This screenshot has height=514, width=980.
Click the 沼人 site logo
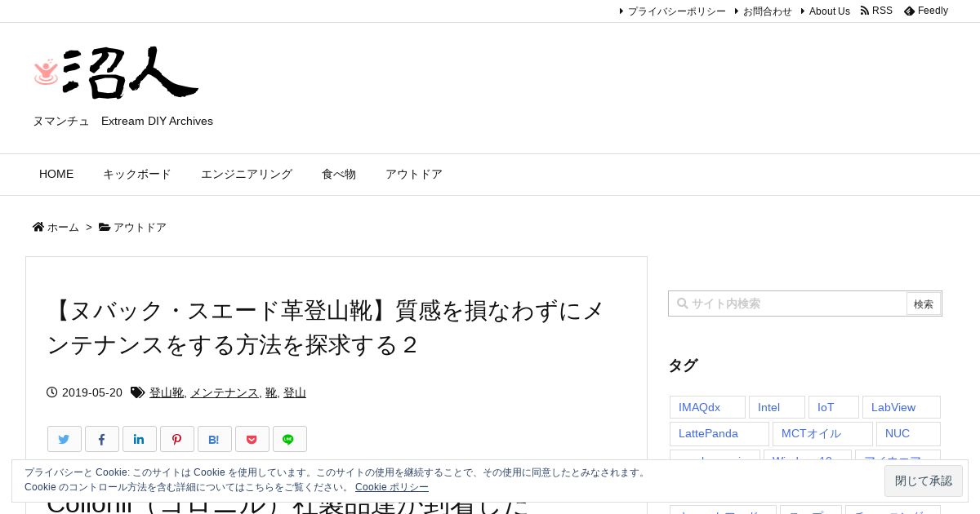[x=116, y=73]
